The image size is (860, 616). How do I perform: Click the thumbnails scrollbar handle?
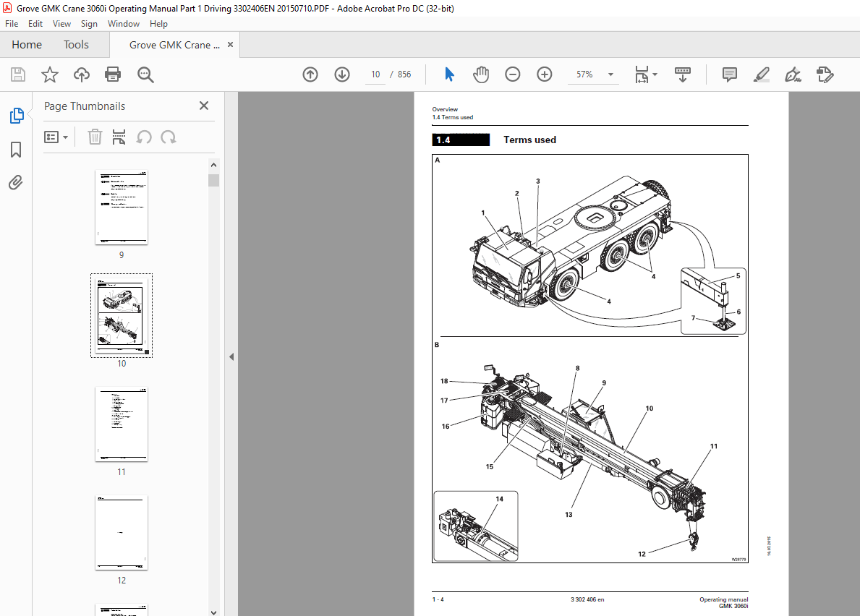click(x=214, y=180)
